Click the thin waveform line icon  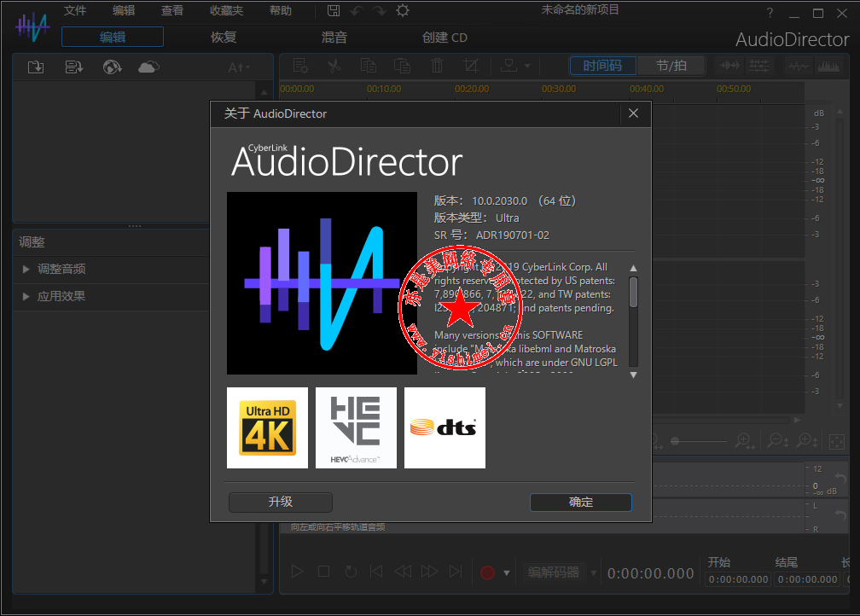click(799, 66)
